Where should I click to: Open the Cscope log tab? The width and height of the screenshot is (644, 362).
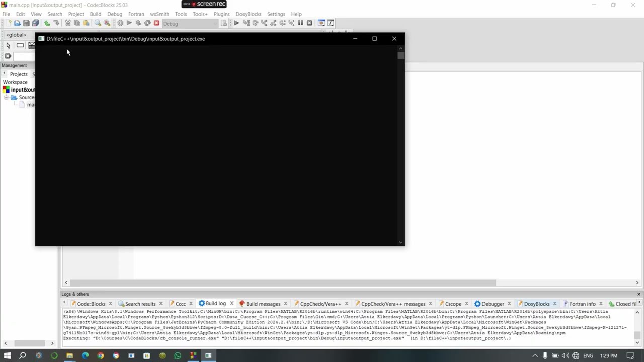tap(453, 304)
